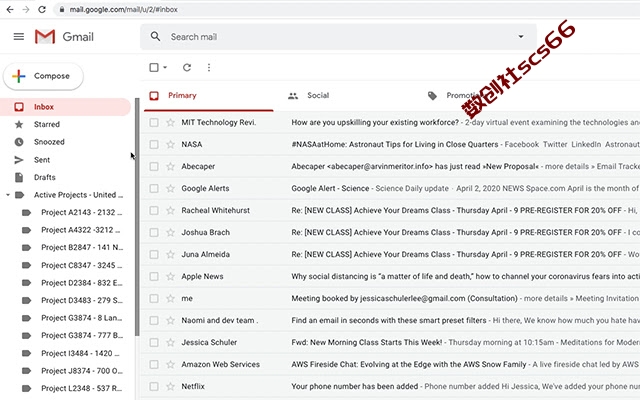The height and width of the screenshot is (400, 640).
Task: Open the main menu hamburger icon
Action: (x=19, y=37)
